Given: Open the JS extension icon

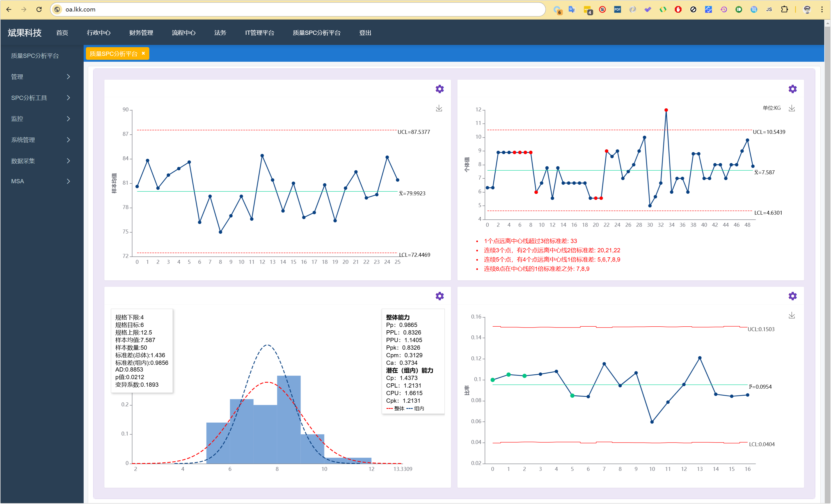Looking at the screenshot, I should tap(769, 10).
